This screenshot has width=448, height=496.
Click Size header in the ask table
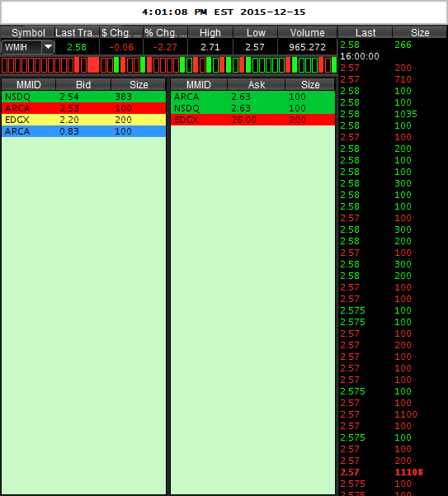[x=310, y=84]
